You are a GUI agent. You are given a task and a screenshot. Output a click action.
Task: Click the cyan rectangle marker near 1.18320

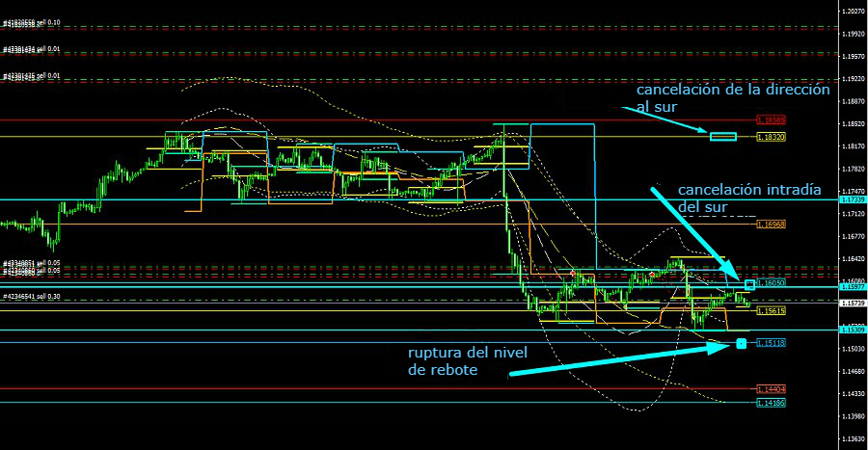click(x=723, y=136)
